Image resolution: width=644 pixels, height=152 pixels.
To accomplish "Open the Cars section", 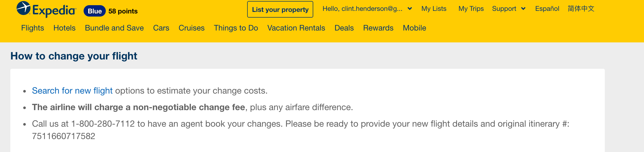I will [161, 28].
